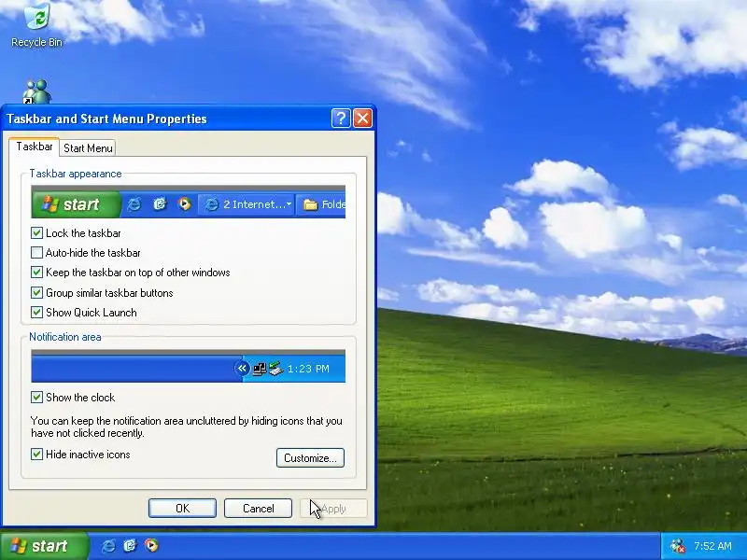Confirm the dialog with OK
This screenshot has width=747, height=560.
click(x=182, y=508)
